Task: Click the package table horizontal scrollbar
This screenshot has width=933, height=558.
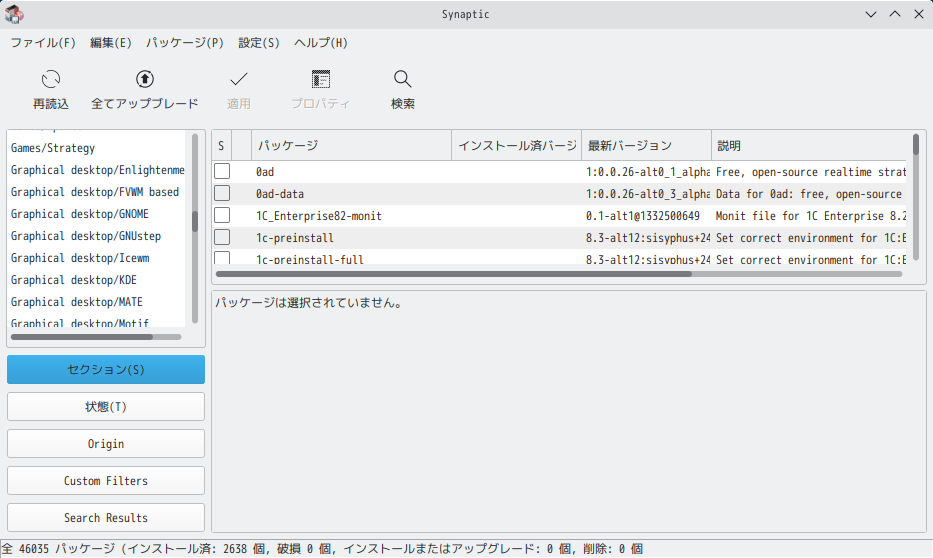Action: 559,274
